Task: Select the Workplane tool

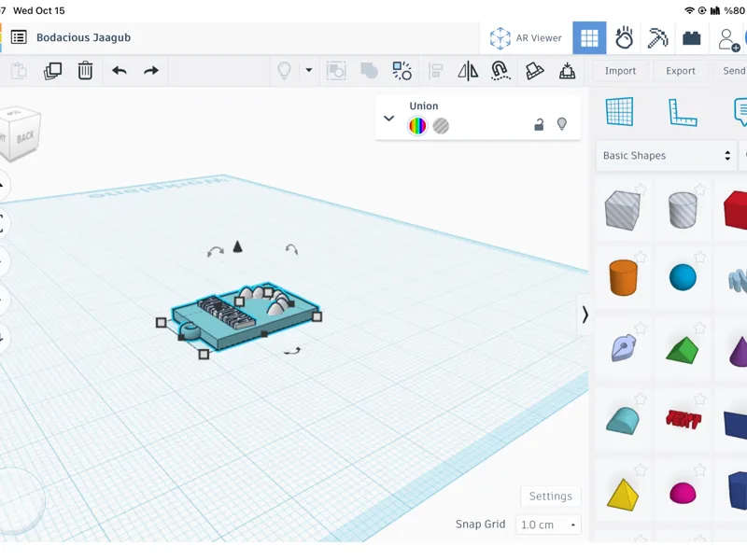Action: 619,111
